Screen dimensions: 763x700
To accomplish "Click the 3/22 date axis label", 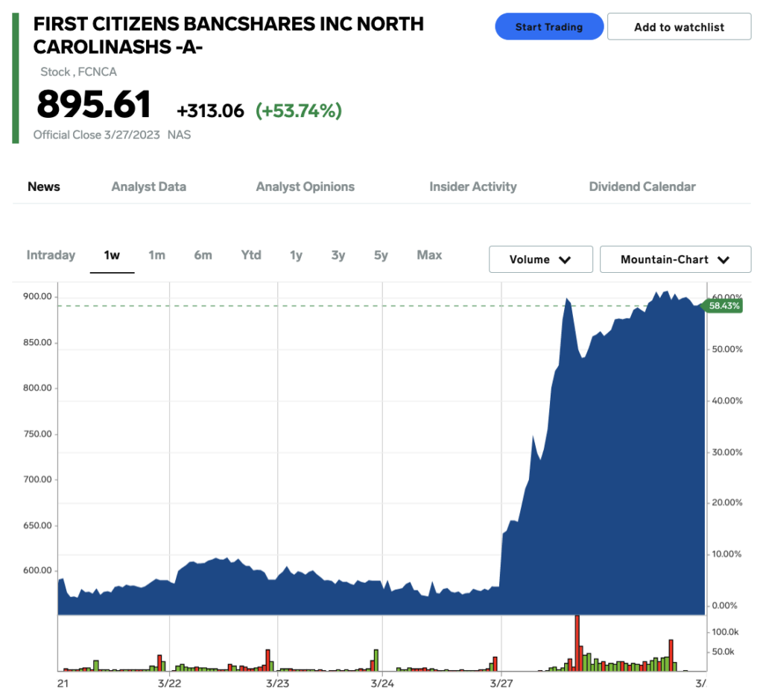I will click(x=169, y=684).
